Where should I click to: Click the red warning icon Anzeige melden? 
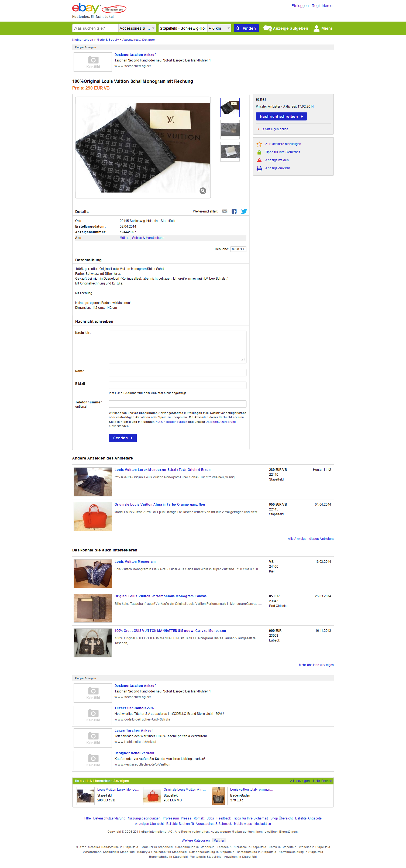pos(259,160)
